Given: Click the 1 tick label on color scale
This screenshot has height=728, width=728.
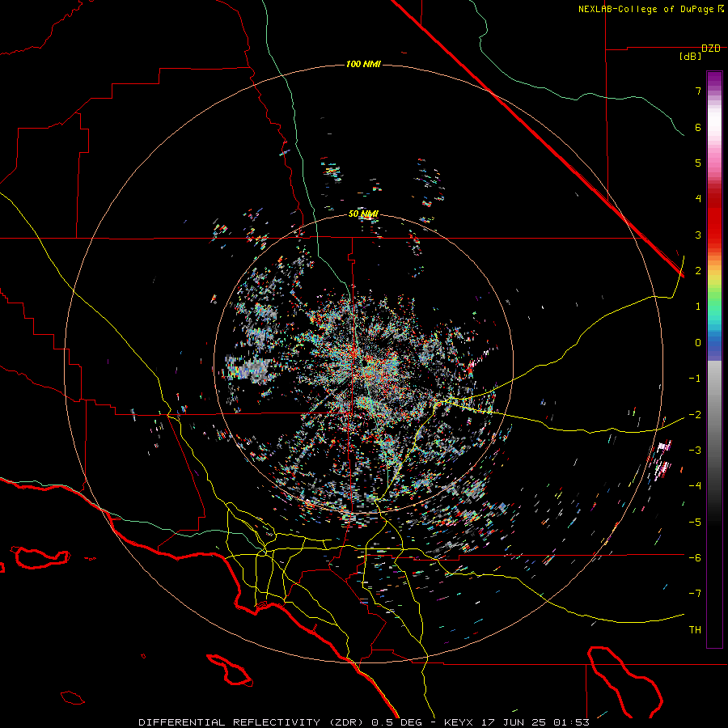Looking at the screenshot, I should (698, 307).
